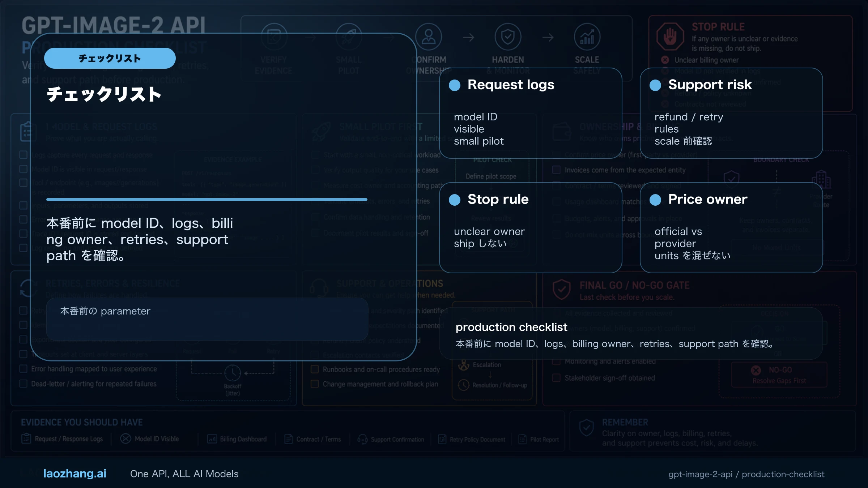The image size is (868, 488).
Task: Click the arrow between Harden and Scale Safely
Action: 548,37
